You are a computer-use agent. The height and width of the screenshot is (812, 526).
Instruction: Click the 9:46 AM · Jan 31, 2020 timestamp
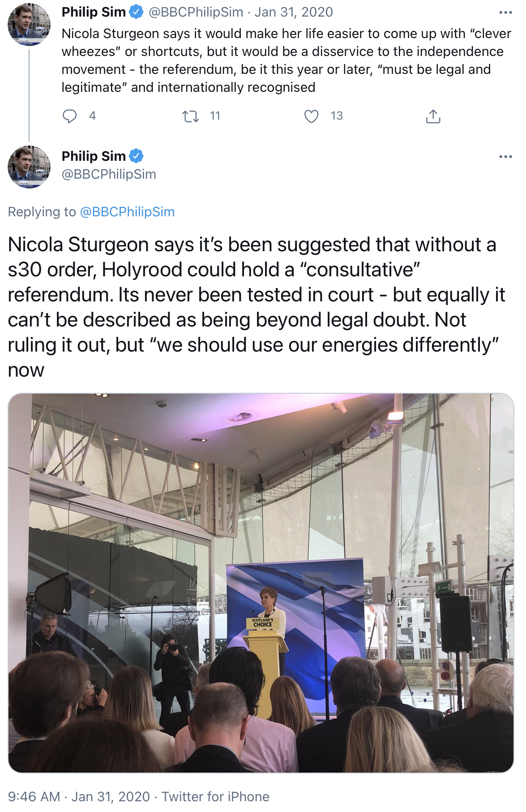(x=79, y=797)
